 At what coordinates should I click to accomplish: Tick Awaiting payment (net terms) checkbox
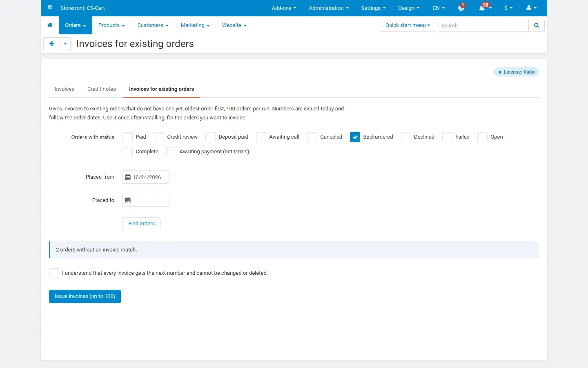171,152
